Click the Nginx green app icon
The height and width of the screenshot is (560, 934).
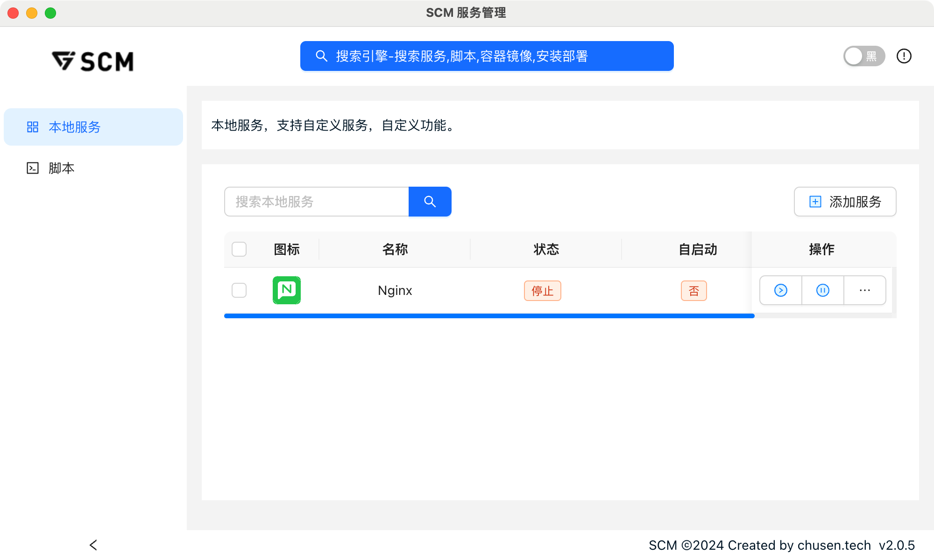point(286,290)
